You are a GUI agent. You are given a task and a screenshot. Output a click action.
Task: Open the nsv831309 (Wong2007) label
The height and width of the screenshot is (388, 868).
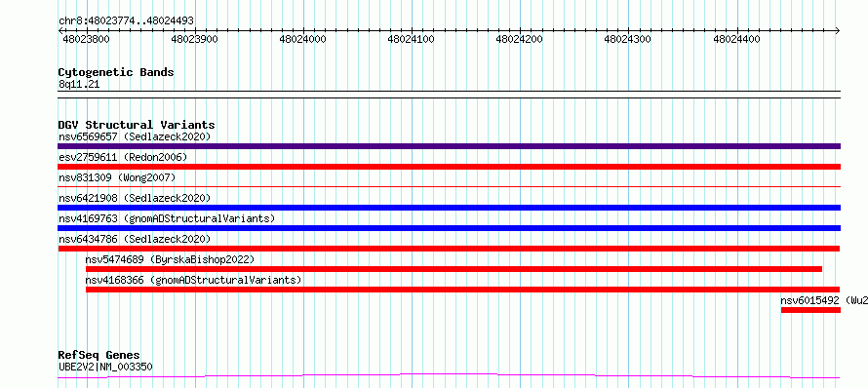[x=117, y=177]
